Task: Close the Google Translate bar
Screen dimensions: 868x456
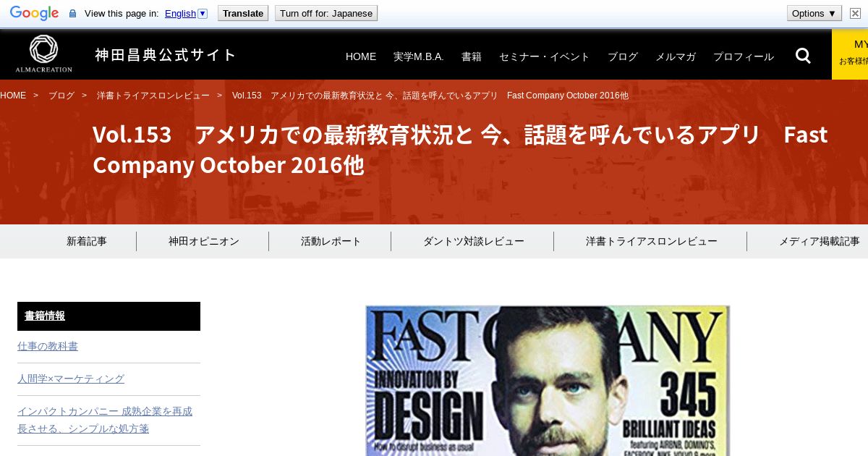Action: pyautogui.click(x=855, y=13)
